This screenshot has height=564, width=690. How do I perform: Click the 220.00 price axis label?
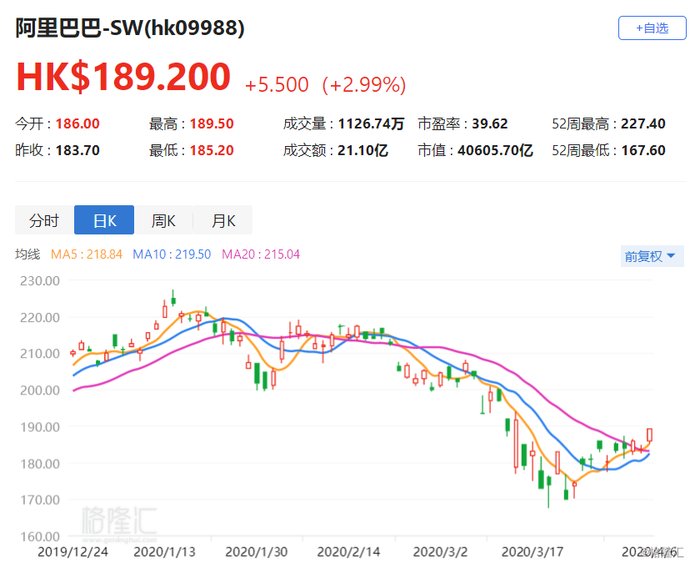click(x=40, y=317)
